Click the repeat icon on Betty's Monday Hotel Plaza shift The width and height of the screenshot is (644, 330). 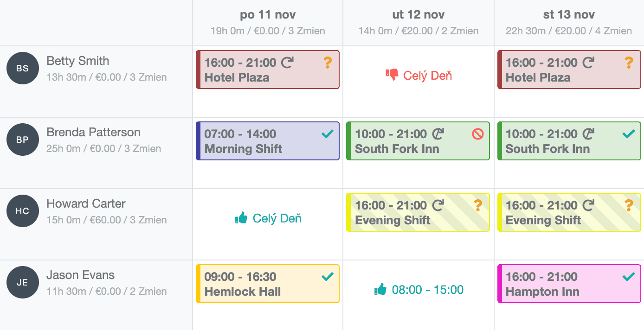[x=288, y=62]
